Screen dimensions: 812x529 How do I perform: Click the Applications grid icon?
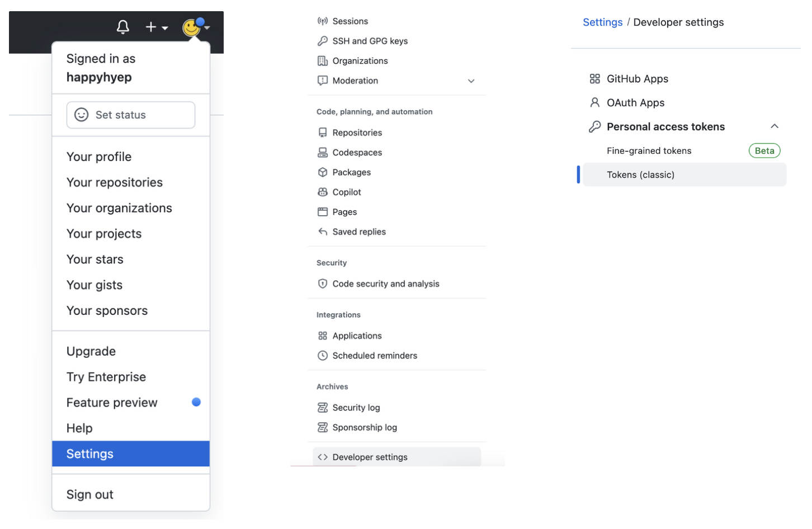(323, 336)
